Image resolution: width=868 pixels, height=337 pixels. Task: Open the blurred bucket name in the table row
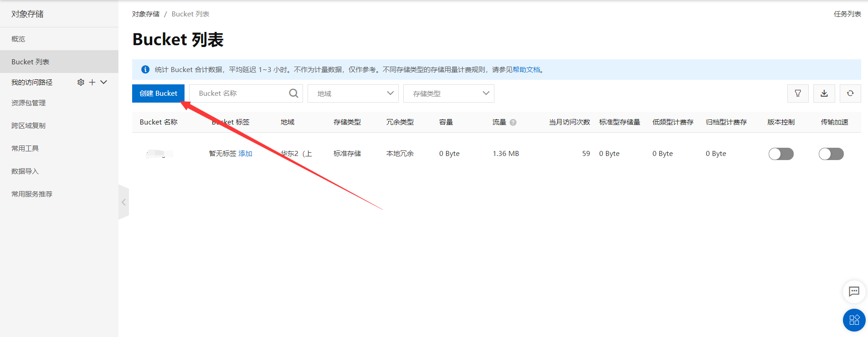tap(159, 154)
